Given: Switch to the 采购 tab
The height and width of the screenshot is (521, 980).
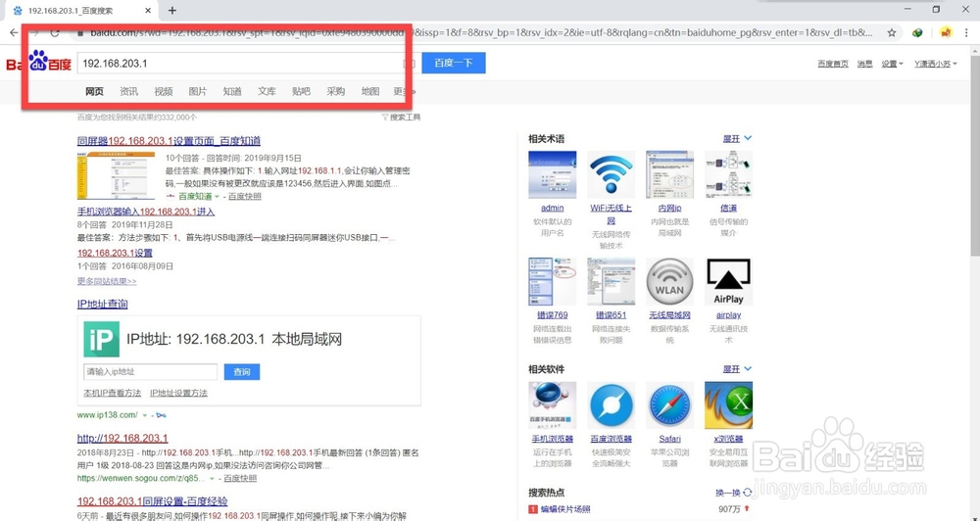Looking at the screenshot, I should pos(335,91).
